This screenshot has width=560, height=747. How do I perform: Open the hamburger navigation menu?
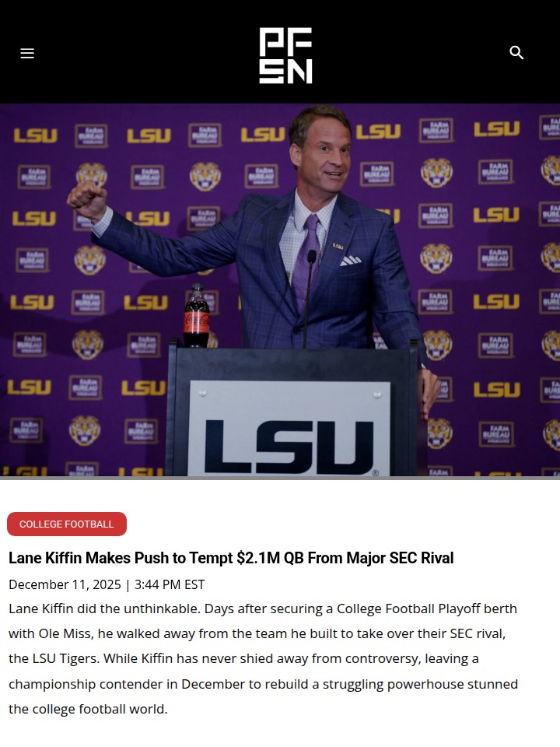[27, 53]
